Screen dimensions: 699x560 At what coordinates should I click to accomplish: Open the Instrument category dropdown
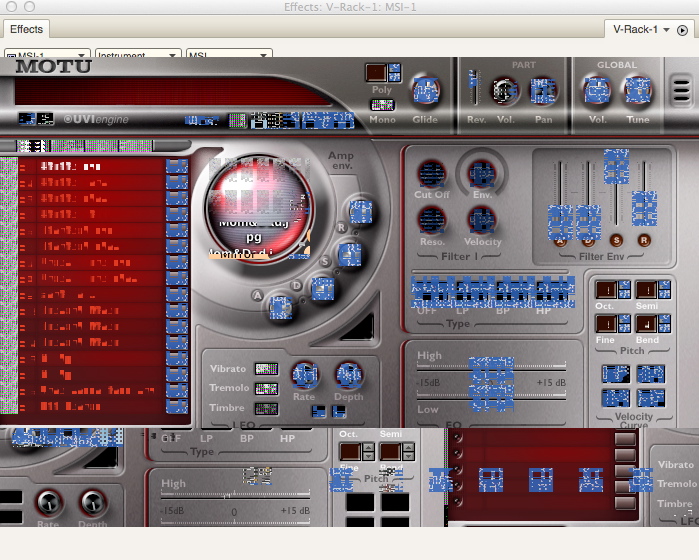tap(138, 54)
